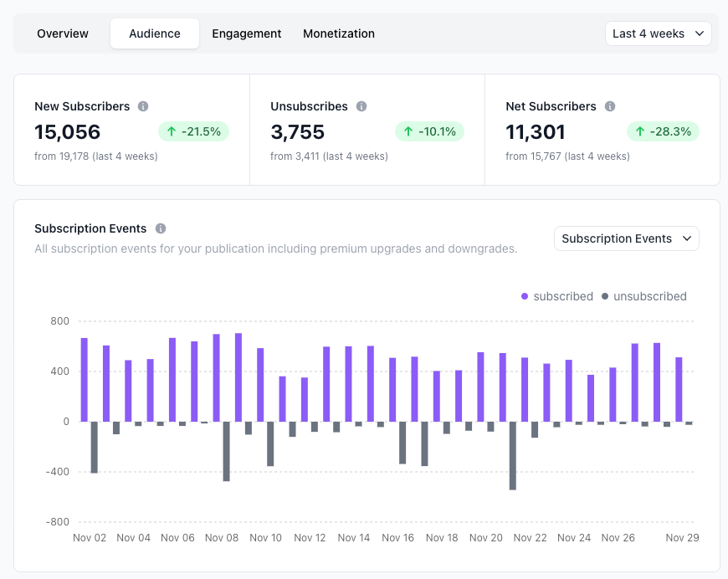728x579 pixels.
Task: Click the info icon next to Net Subscribers
Action: [x=610, y=106]
